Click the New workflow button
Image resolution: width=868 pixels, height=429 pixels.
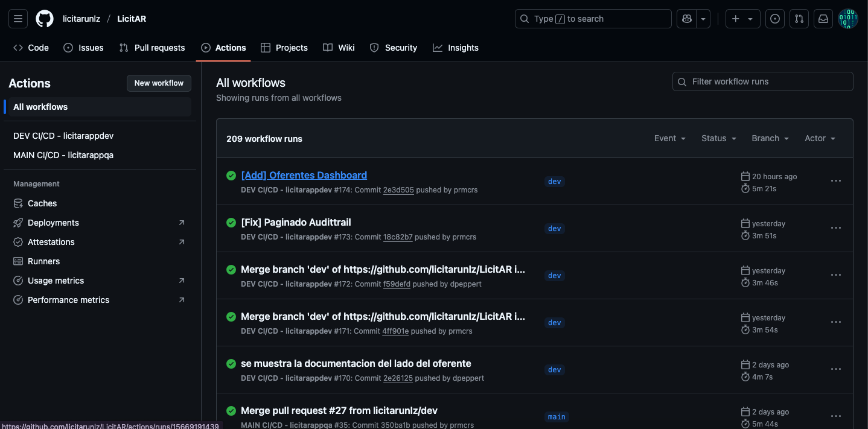[x=159, y=83]
